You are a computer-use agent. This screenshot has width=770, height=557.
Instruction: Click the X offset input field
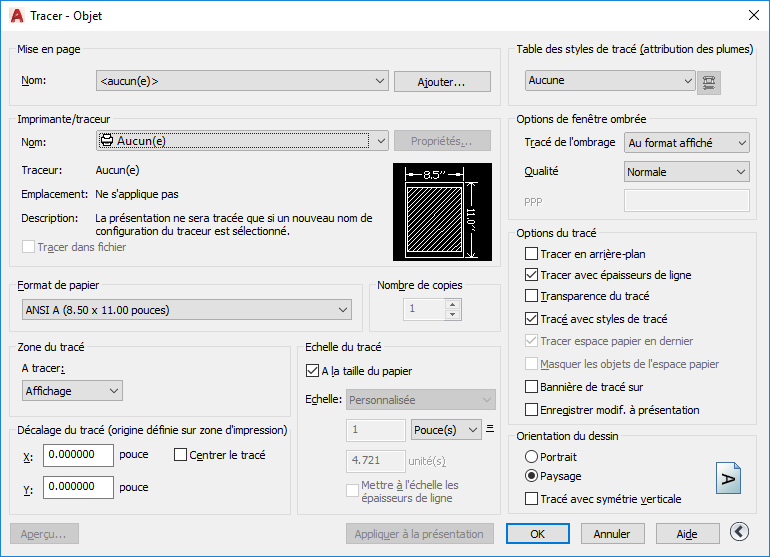[78, 455]
